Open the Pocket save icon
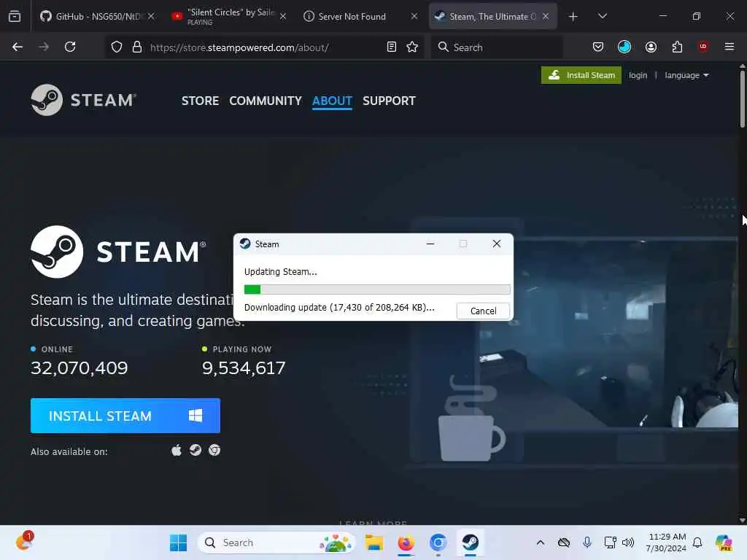 coord(598,47)
